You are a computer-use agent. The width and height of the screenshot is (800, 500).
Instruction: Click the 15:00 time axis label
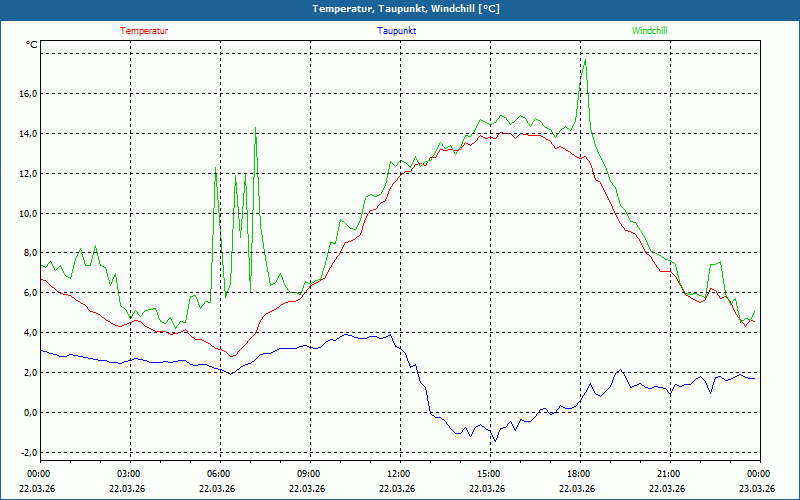(x=488, y=474)
